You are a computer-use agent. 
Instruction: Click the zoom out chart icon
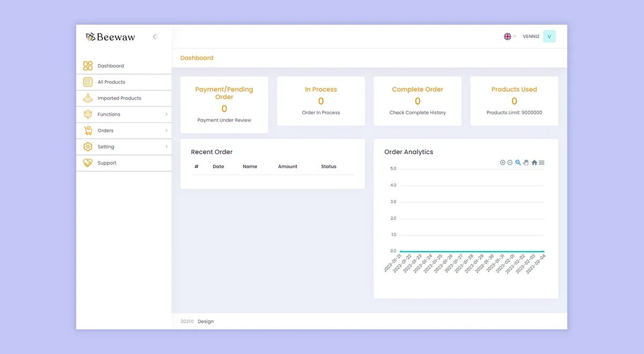point(510,163)
